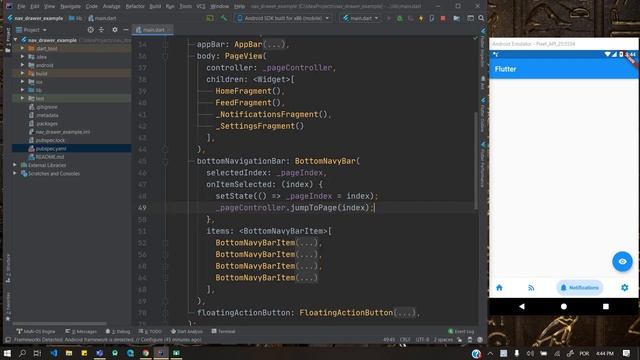Click the Flutter title in emulator app bar

[505, 69]
